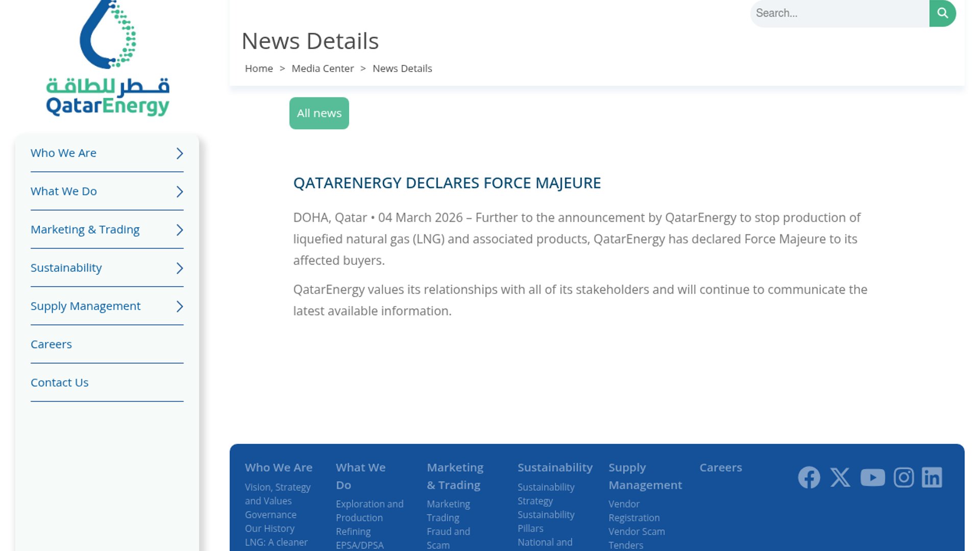
Task: Open the Facebook social icon
Action: pos(809,478)
